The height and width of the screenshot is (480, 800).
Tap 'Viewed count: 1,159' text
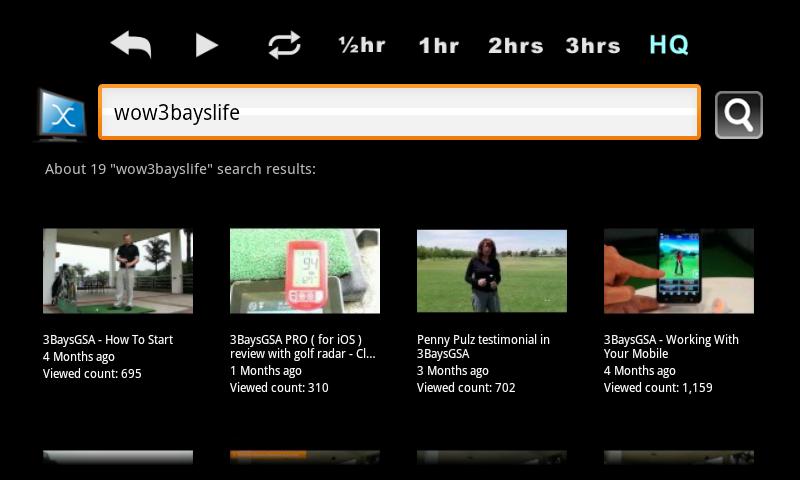click(x=658, y=388)
